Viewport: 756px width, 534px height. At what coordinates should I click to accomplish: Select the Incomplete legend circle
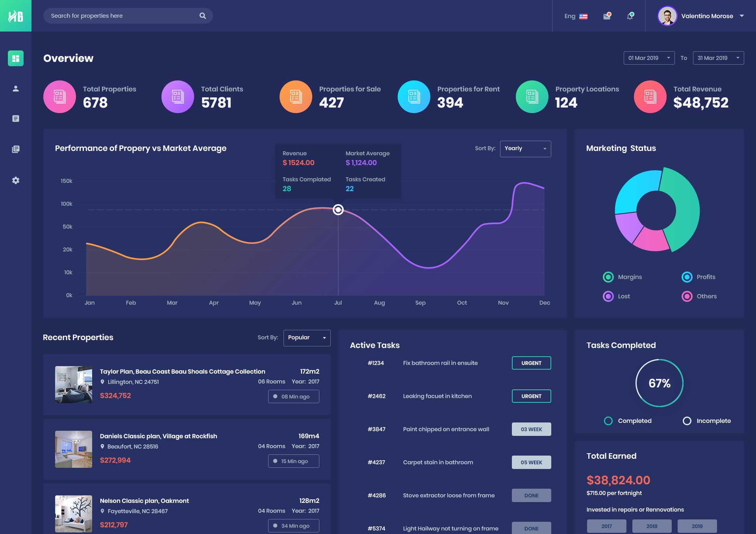tap(687, 421)
